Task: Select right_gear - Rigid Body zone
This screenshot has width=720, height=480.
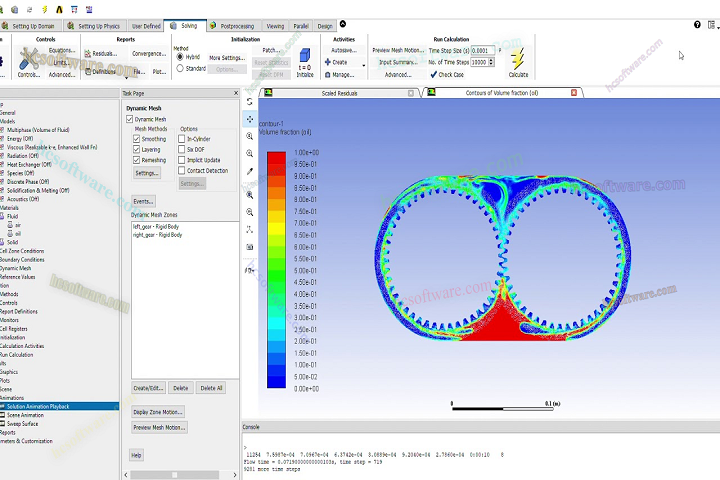Action: click(158, 235)
